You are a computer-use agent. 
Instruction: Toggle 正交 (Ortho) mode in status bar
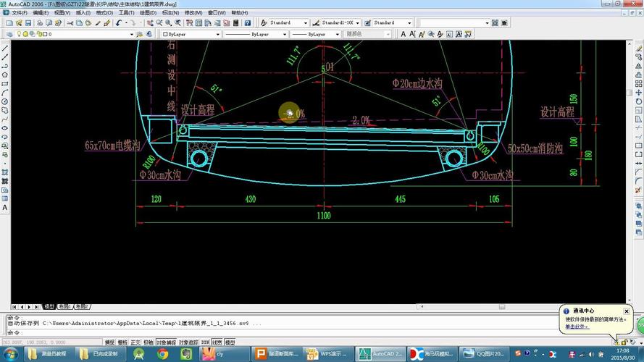(135, 342)
